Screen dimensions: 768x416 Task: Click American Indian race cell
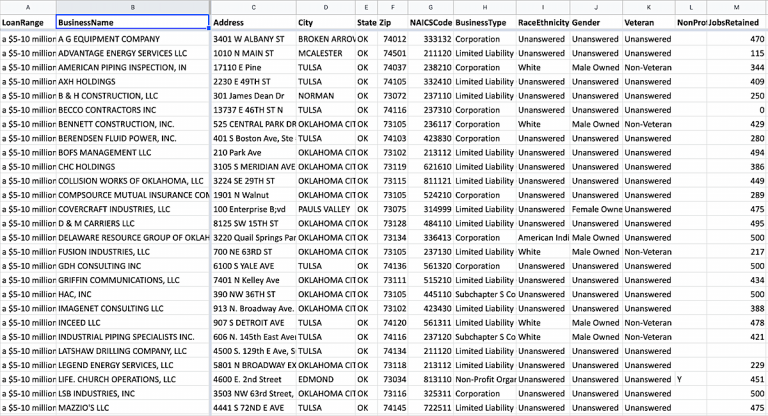(x=543, y=238)
